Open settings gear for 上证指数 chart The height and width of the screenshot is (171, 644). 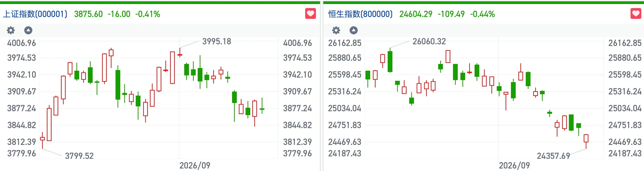pos(11,30)
